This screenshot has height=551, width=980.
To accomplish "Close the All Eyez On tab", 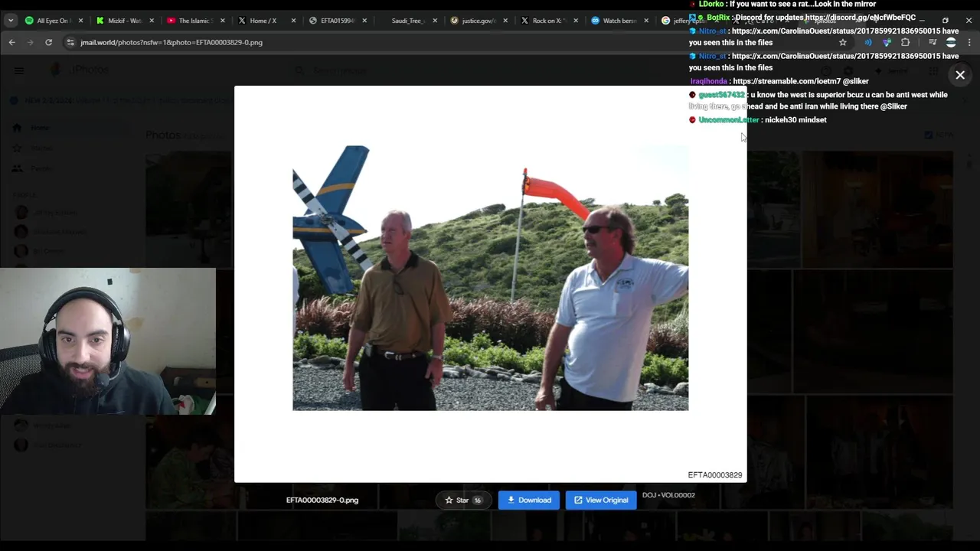I will [80, 21].
